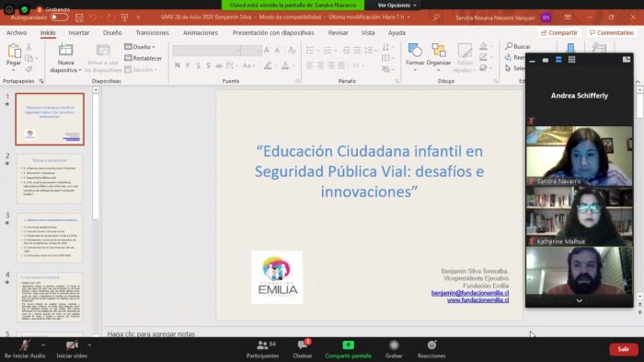Click the text highlight color pen
Screen dimensions: 644x362
click(268, 65)
